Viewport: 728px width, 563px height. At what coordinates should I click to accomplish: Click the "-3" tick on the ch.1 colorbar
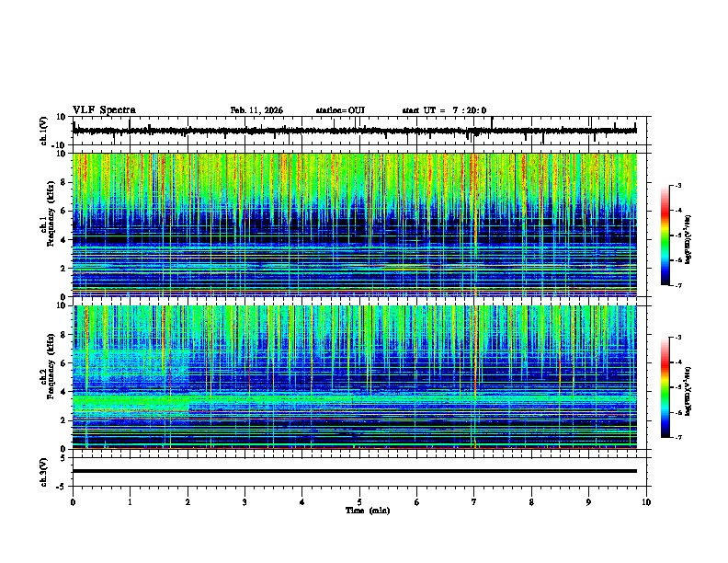677,185
